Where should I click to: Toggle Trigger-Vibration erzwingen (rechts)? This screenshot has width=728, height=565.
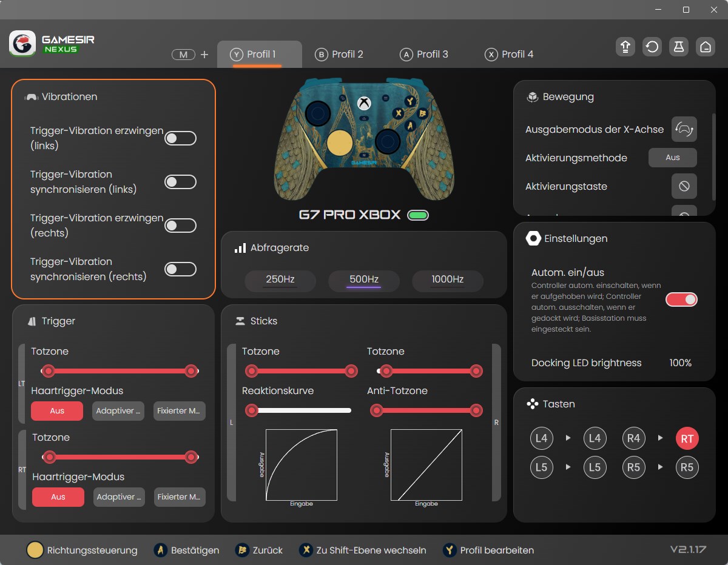[181, 226]
